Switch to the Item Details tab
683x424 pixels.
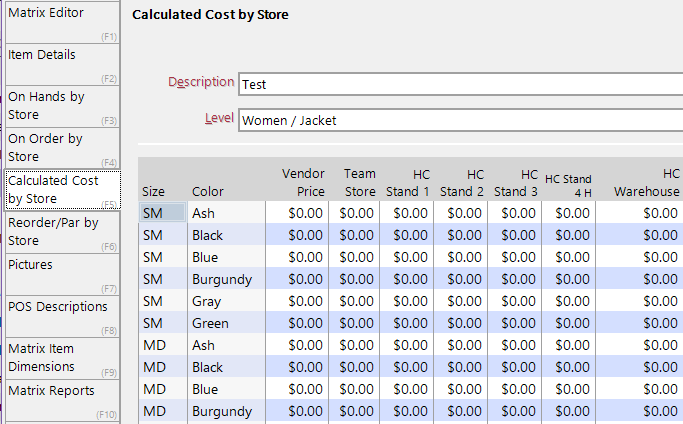62,64
